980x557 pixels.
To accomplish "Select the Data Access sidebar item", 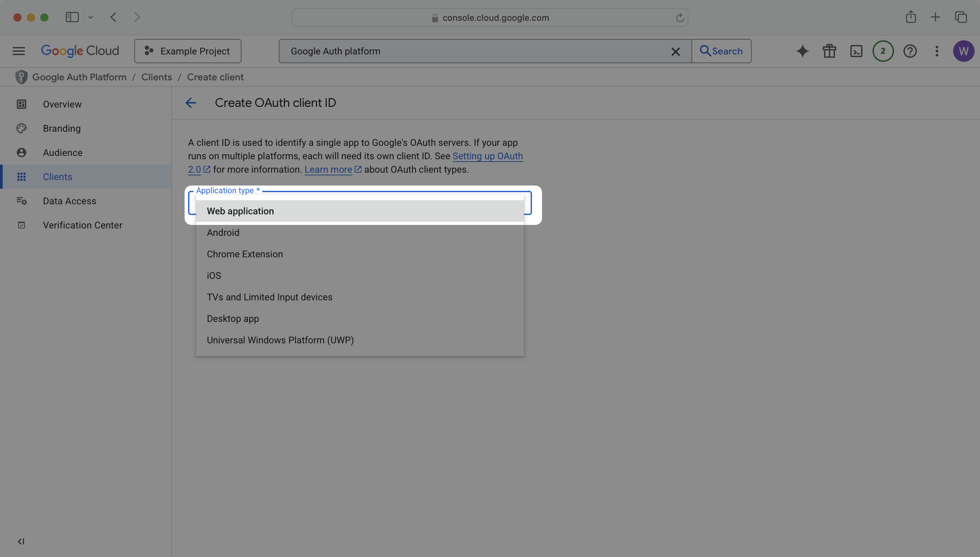I will [x=69, y=201].
